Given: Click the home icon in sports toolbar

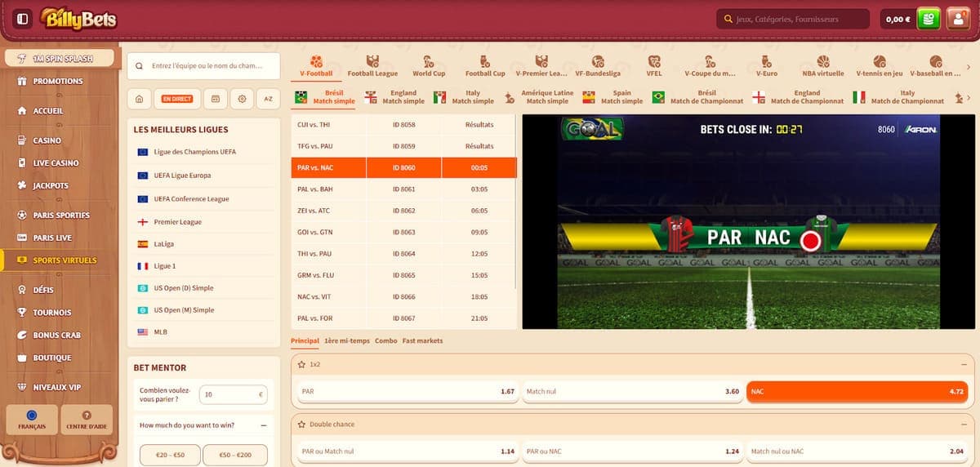Looking at the screenshot, I should click(x=140, y=99).
